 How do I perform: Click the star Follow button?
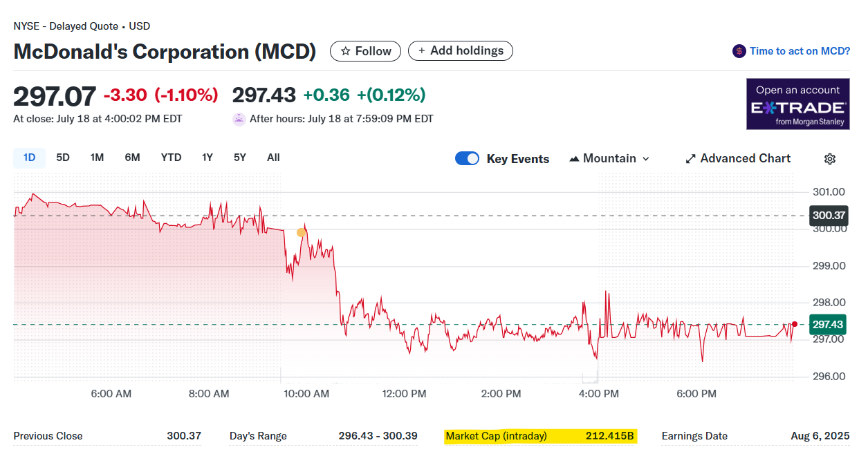coord(366,51)
